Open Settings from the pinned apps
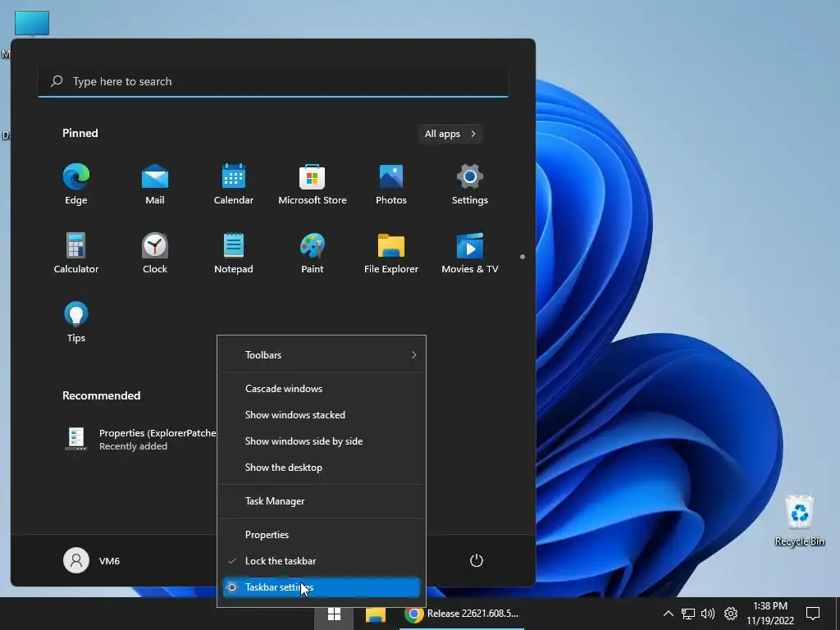The image size is (840, 630). [x=470, y=185]
